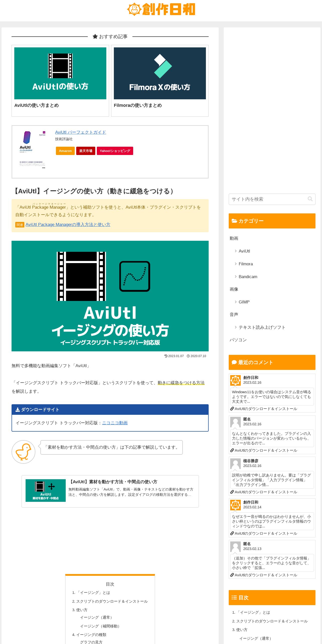Select the Bandicam category
The height and width of the screenshot is (644, 322).
(248, 277)
